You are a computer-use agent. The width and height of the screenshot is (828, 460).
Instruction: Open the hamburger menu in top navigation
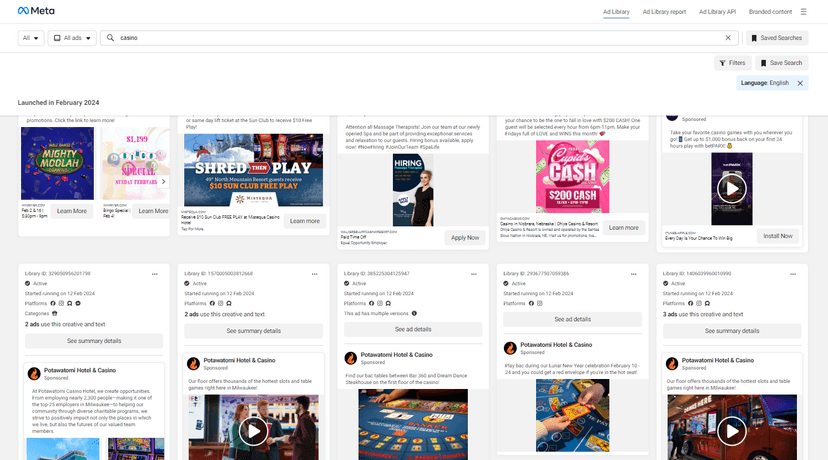click(x=803, y=12)
